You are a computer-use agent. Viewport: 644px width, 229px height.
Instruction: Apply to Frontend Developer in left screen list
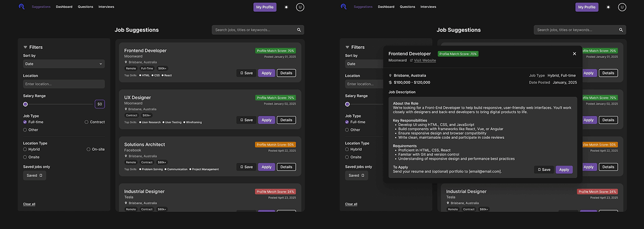click(266, 73)
